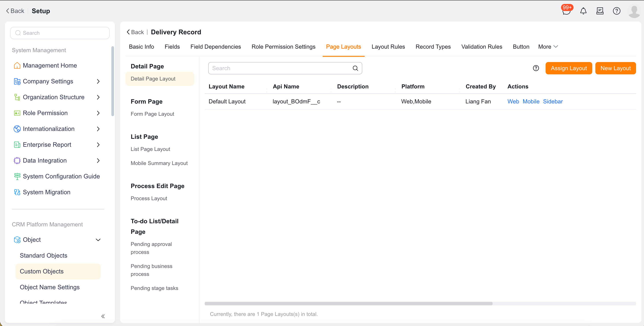Screen dimensions: 644x326
Task: Click the Data Integration chip icon
Action: point(17,161)
